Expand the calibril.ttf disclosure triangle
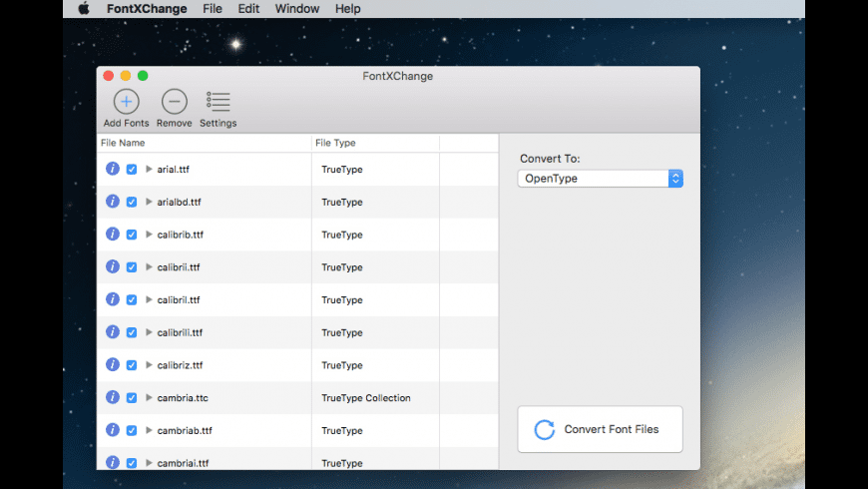Screen dimensions: 868x489 pos(149,299)
